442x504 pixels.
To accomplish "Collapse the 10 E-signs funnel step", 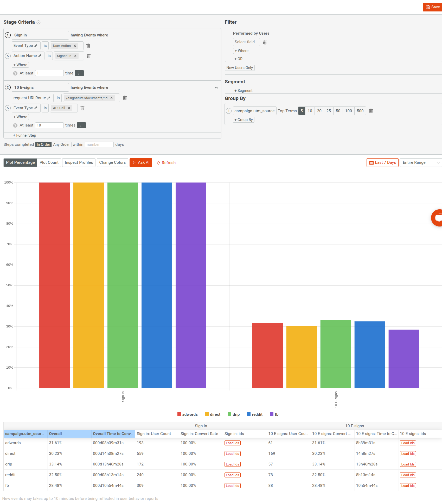I will [x=216, y=88].
